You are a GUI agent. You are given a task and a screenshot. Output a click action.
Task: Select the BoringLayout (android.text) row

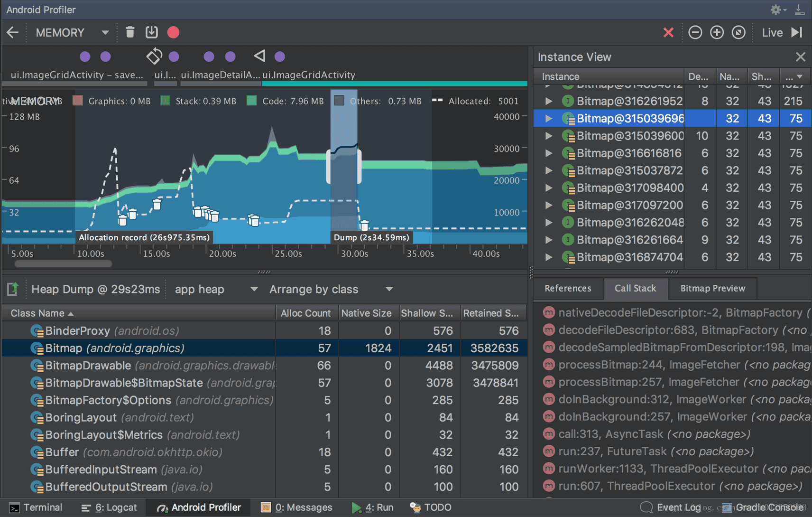(265, 417)
